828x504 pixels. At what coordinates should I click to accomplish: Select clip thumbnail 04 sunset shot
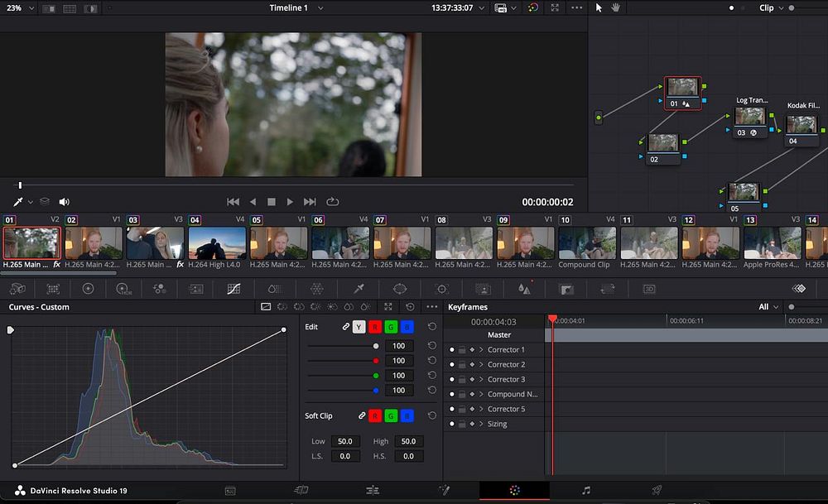(x=217, y=243)
